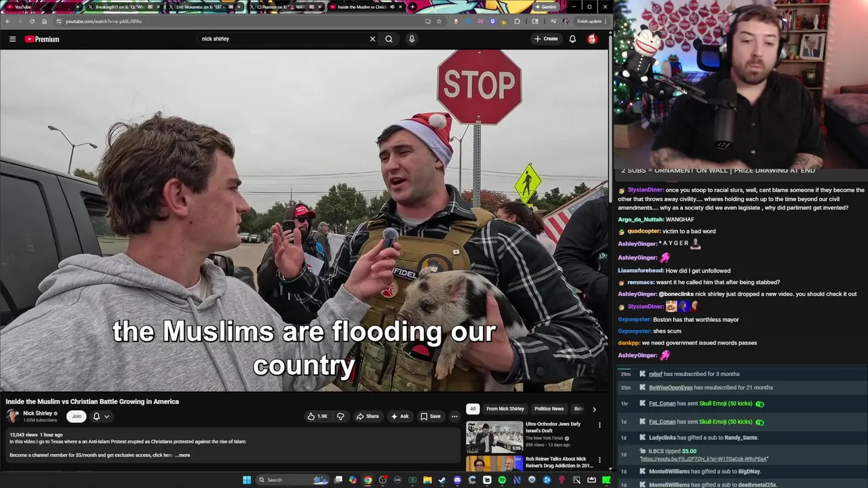Click the Windows taskbar Search box

[x=292, y=480]
